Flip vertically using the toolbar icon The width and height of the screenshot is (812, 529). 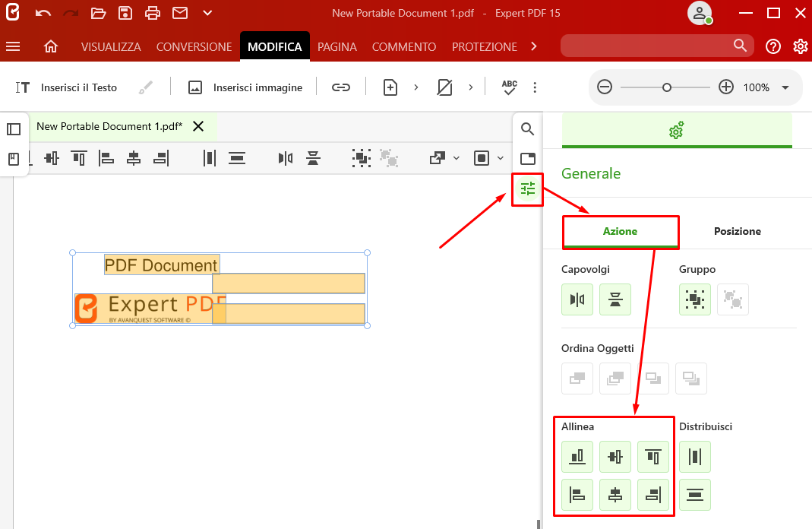313,158
